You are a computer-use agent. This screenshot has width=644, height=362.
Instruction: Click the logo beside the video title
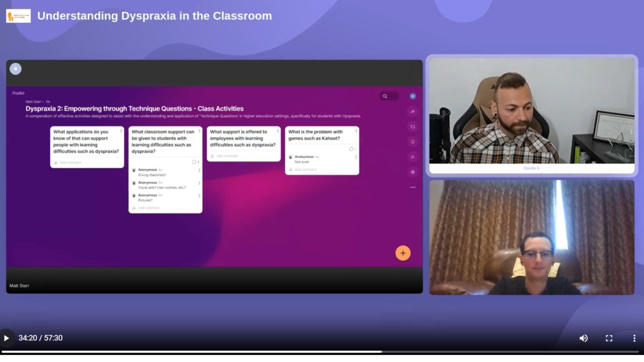(18, 16)
